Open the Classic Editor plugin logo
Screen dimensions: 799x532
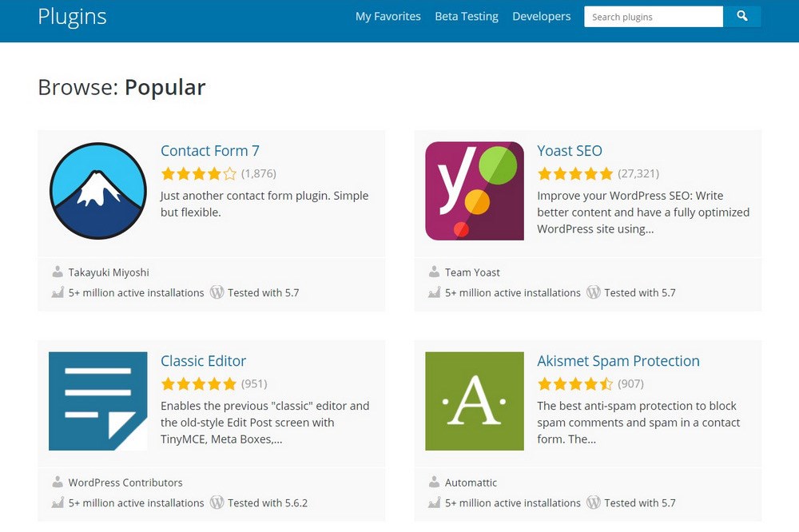pyautogui.click(x=97, y=401)
